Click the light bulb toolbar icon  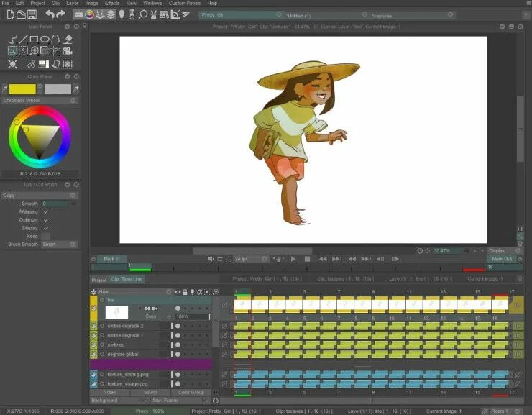(121, 14)
